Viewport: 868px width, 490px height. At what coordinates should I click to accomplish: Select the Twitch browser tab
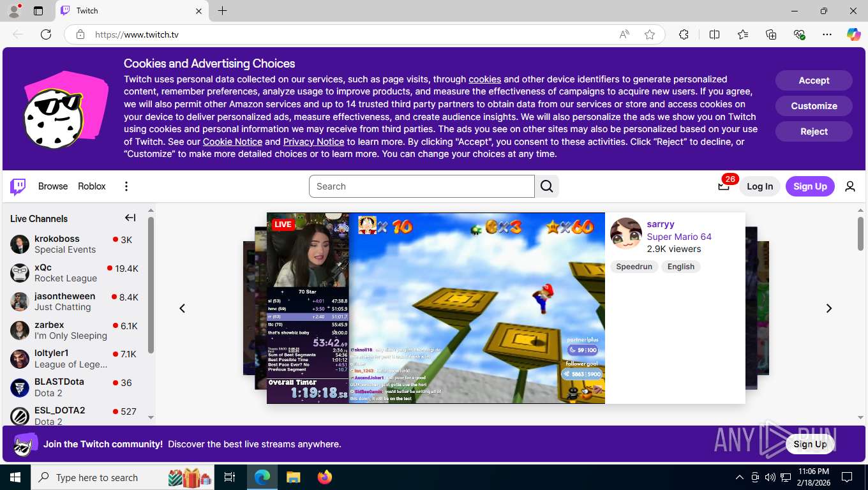132,11
